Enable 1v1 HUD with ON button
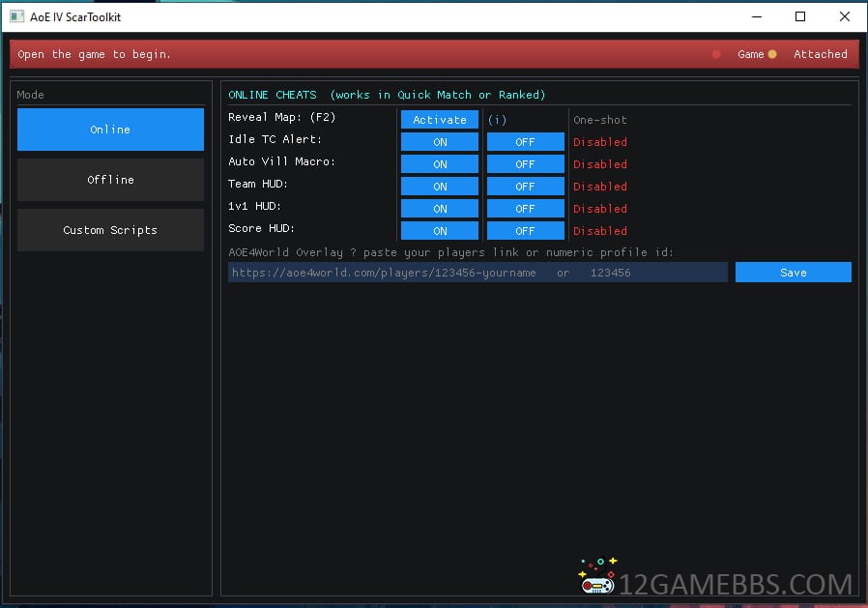Viewport: 868px width, 608px height. (440, 209)
